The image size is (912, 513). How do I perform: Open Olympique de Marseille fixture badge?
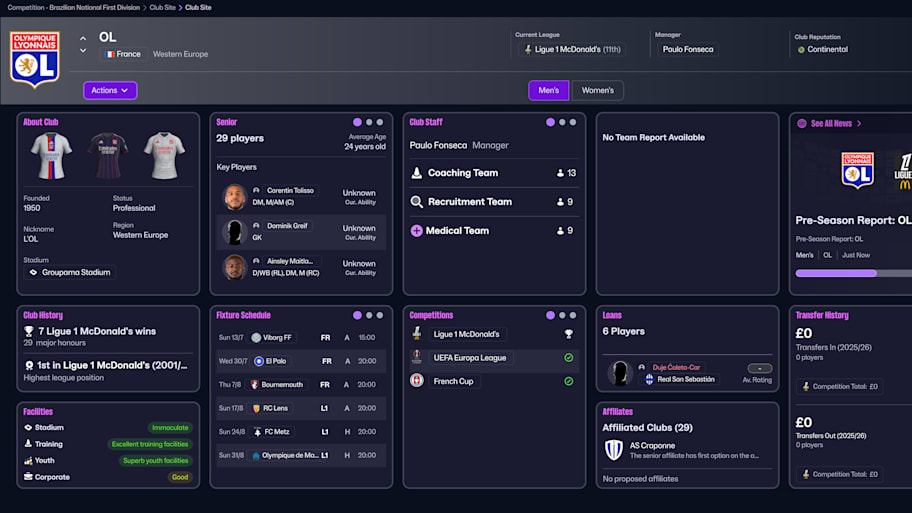(x=256, y=455)
